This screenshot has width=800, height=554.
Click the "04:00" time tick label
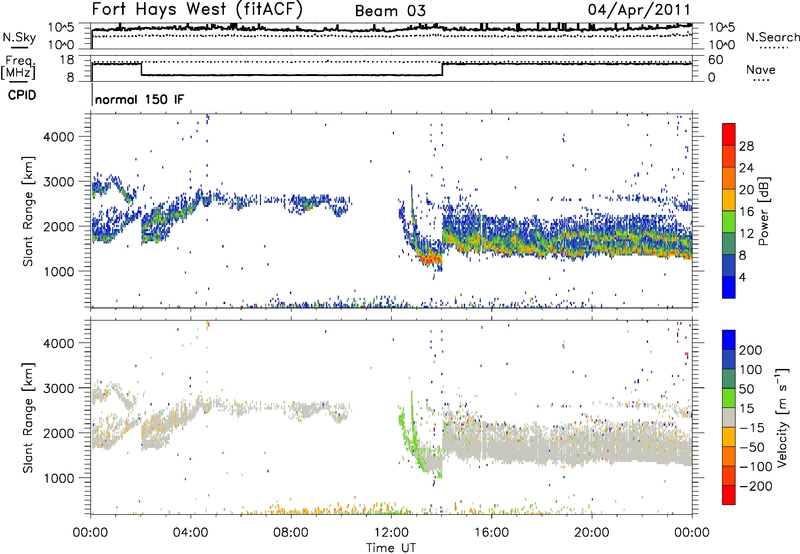[x=190, y=533]
